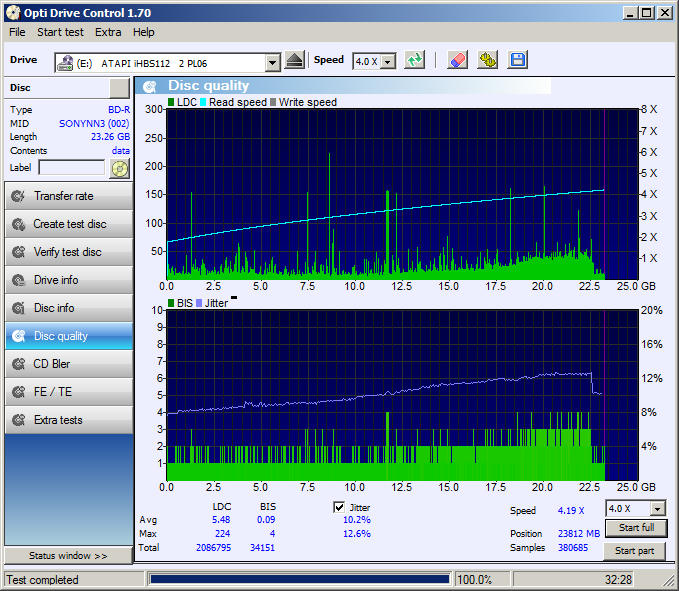This screenshot has width=679, height=591.
Task: Open the Transfer rate panel
Action: click(69, 196)
